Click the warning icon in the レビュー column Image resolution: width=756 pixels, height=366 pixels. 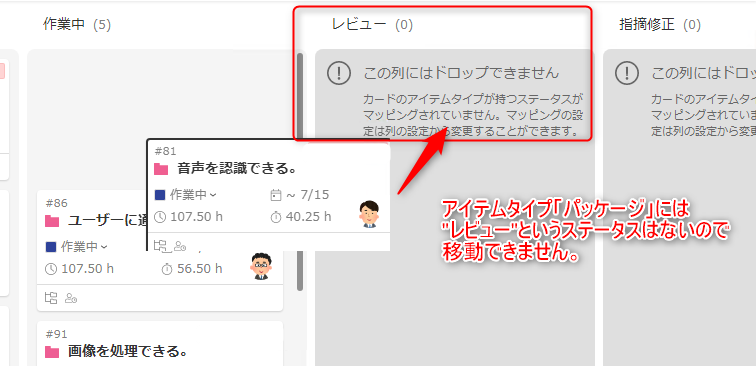[x=338, y=73]
